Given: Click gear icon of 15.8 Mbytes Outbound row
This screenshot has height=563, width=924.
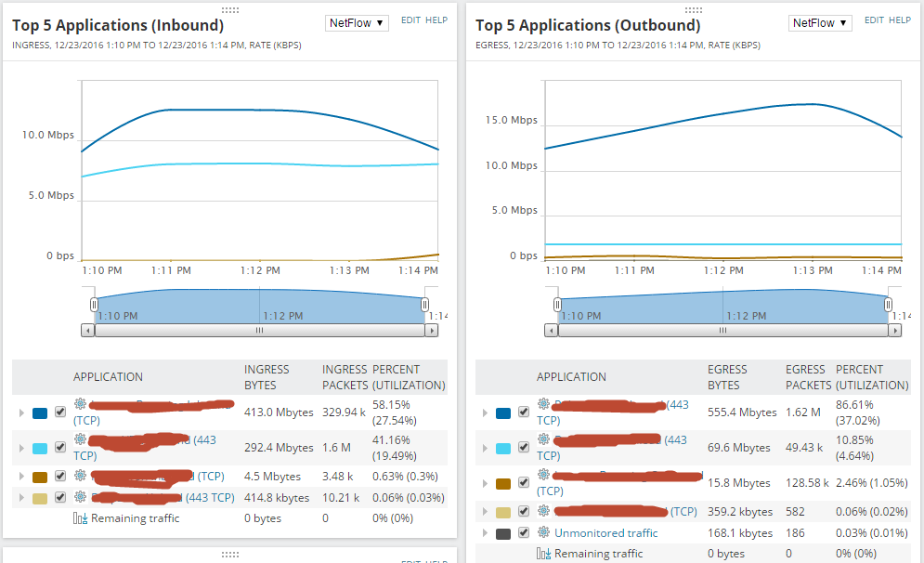Looking at the screenshot, I should 544,474.
